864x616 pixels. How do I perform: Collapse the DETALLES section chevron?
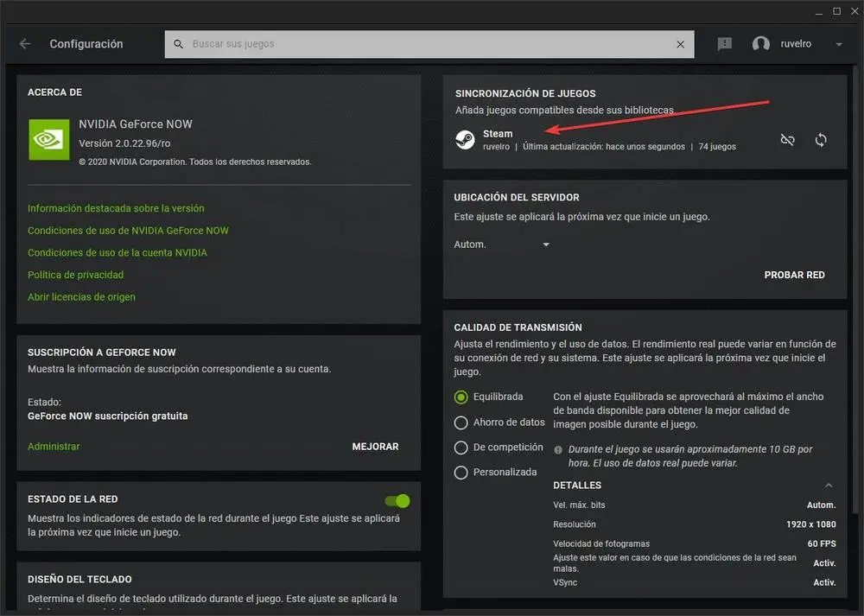pyautogui.click(x=829, y=485)
